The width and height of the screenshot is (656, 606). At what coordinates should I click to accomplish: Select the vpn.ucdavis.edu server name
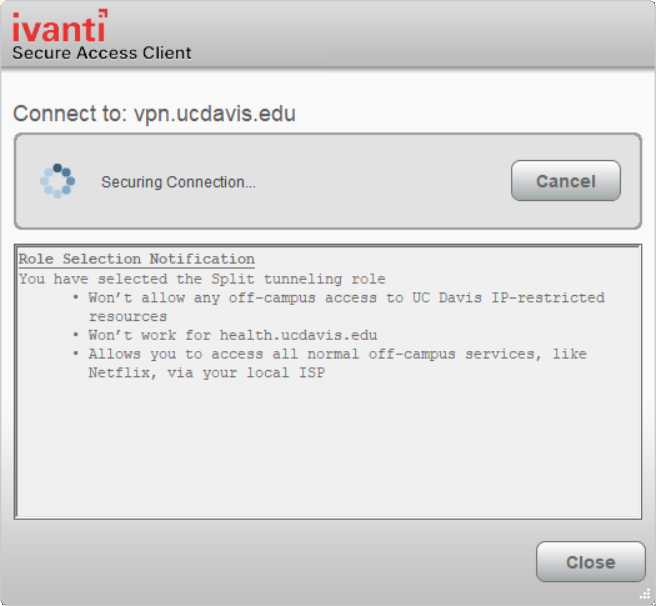point(215,114)
